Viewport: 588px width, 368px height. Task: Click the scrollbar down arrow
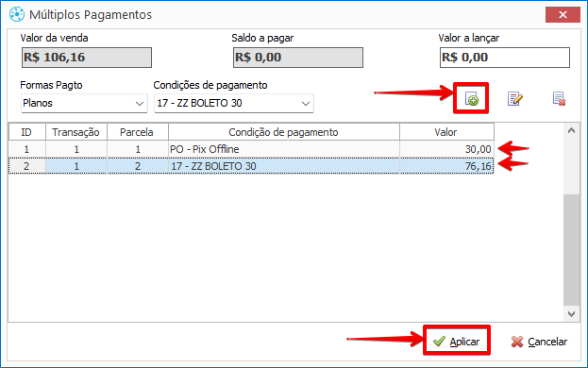(572, 313)
